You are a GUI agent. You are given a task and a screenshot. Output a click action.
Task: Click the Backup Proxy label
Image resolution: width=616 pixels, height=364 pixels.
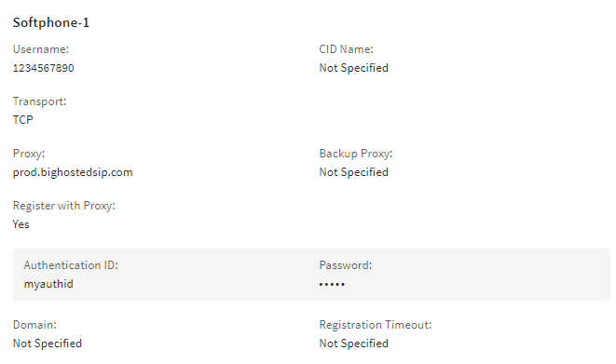tap(356, 154)
